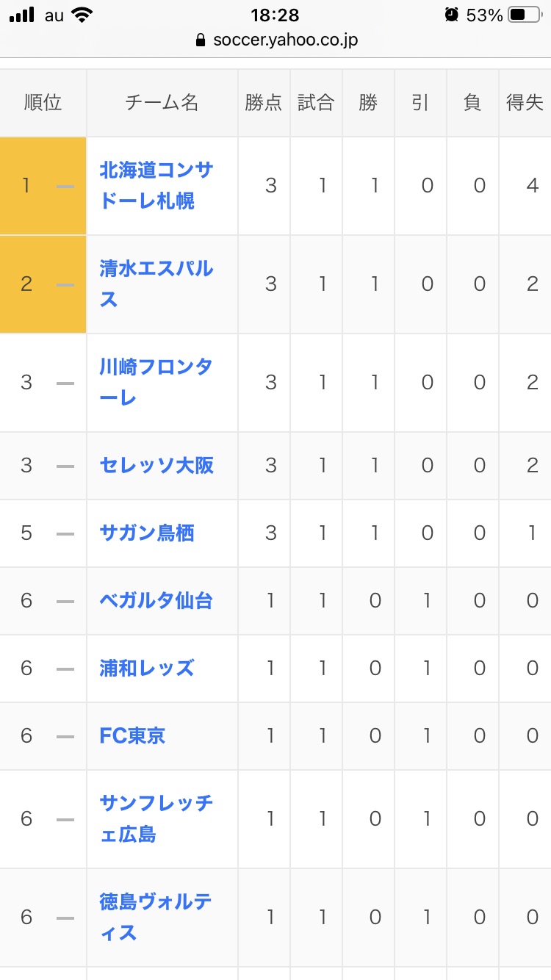This screenshot has height=980, width=551.
Task: Tap the lock icon beside the URL
Action: click(201, 40)
